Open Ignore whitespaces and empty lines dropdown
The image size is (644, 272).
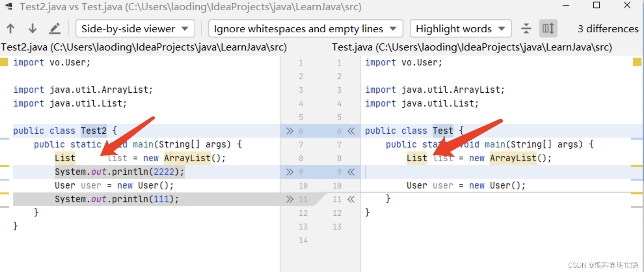(305, 29)
